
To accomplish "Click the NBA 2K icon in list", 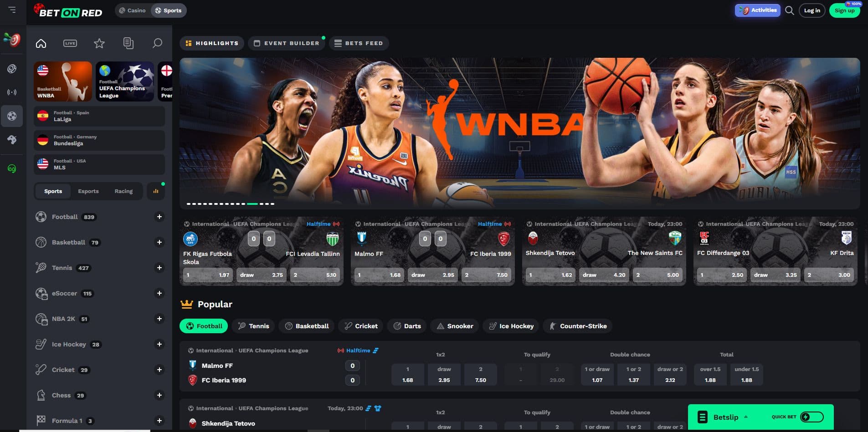I will (41, 319).
